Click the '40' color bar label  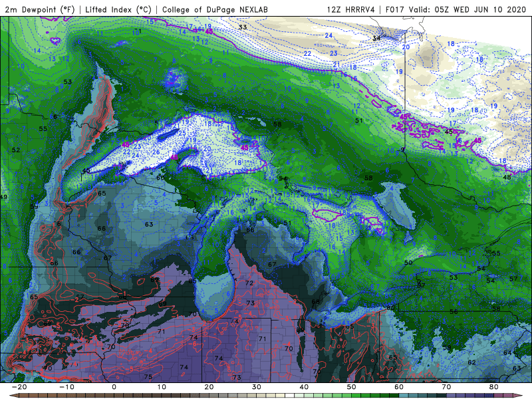tap(304, 387)
